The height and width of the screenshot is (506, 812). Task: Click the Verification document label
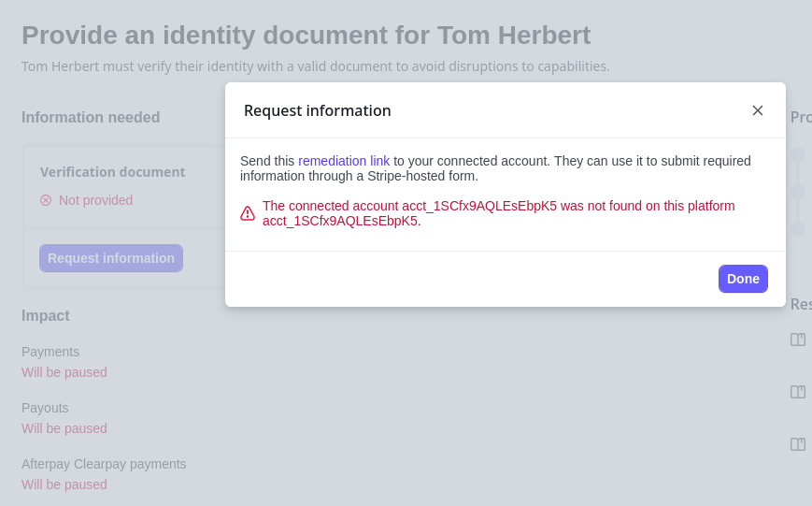coord(112,172)
